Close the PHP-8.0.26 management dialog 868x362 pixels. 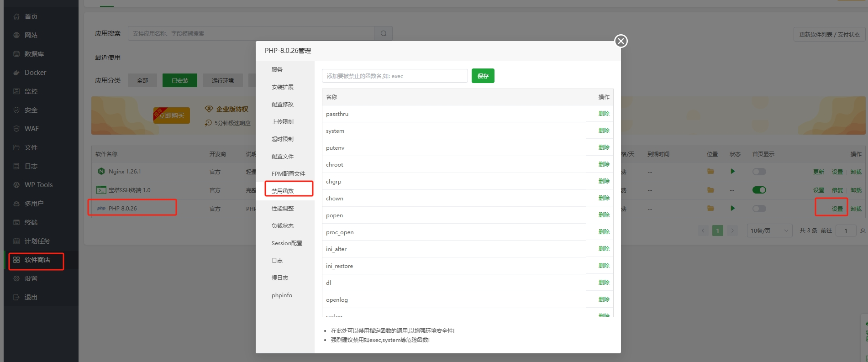(x=621, y=41)
